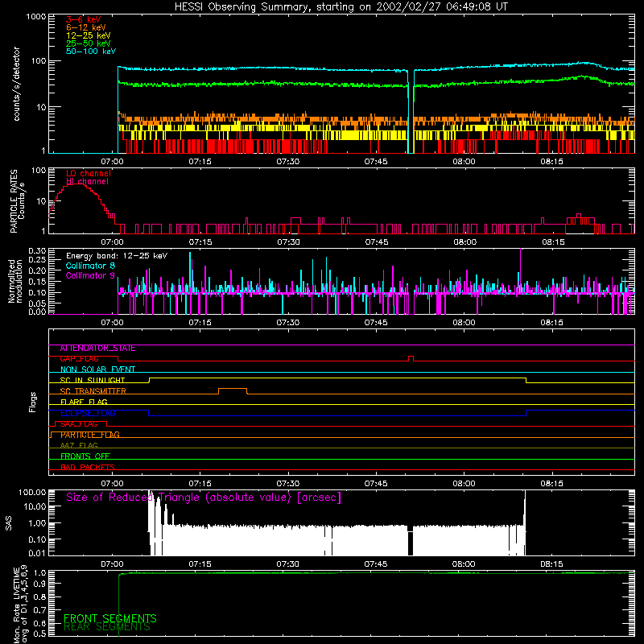This screenshot has height=644, width=644.
Task: Click the FLARE_FLAG label
Action: click(84, 402)
